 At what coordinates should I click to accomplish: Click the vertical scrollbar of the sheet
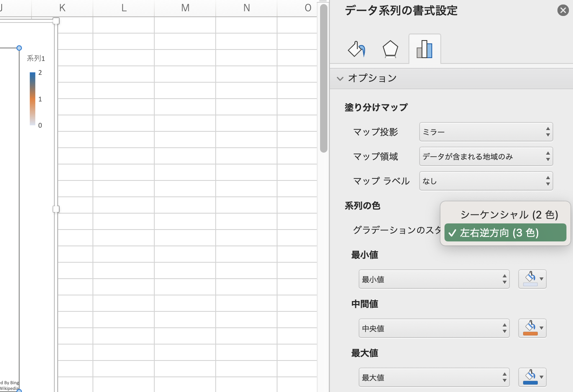click(323, 78)
